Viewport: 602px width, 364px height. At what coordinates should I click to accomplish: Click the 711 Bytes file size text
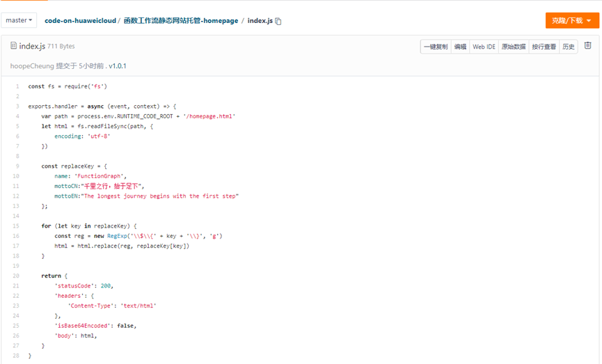click(61, 47)
